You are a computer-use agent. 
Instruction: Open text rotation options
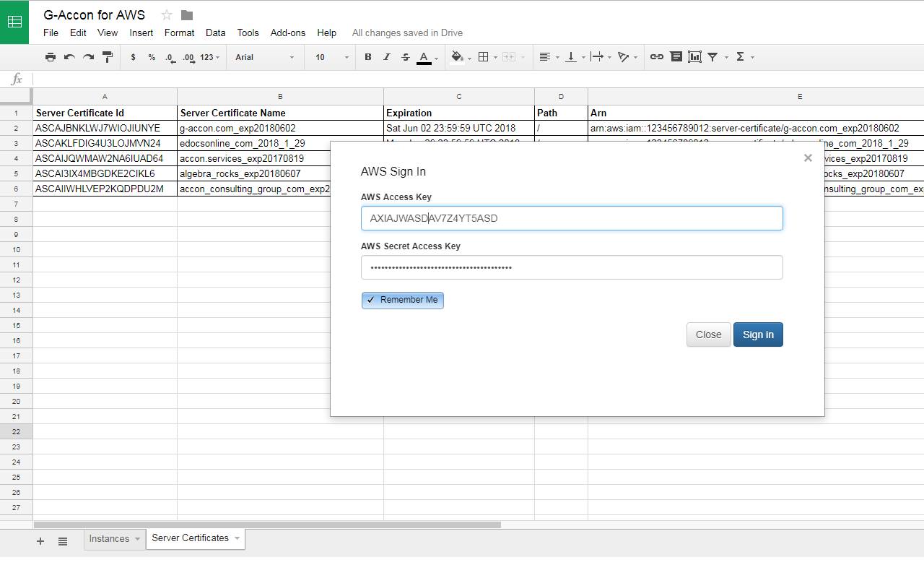click(x=624, y=57)
